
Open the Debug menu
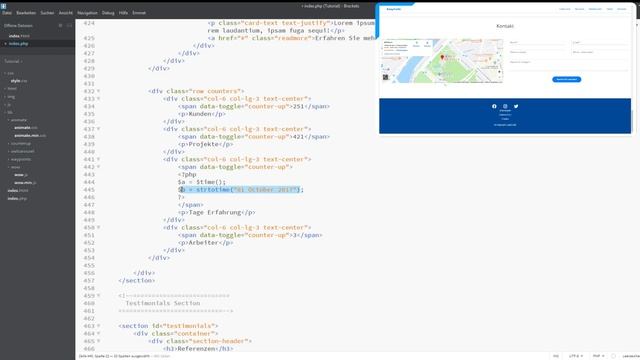108,13
